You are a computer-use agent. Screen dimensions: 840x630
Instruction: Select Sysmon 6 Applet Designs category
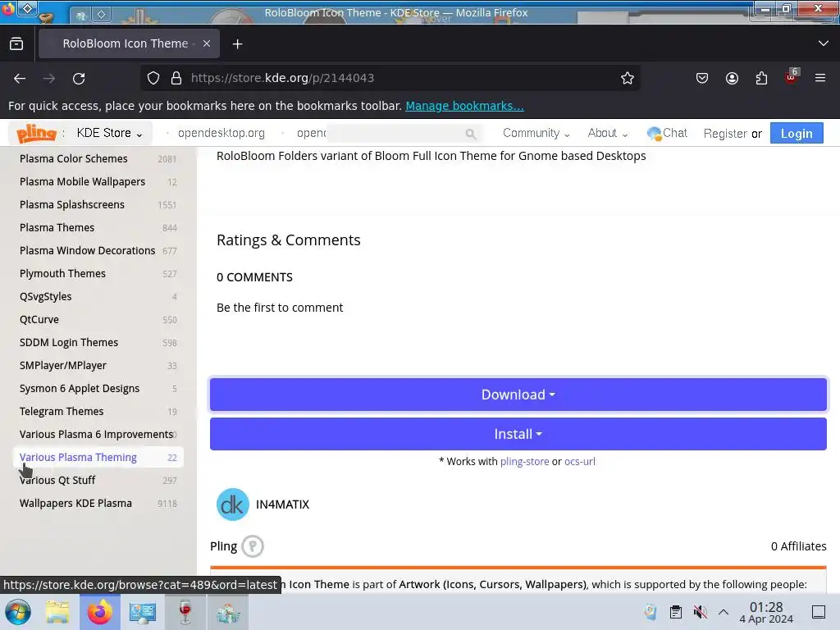click(98, 388)
